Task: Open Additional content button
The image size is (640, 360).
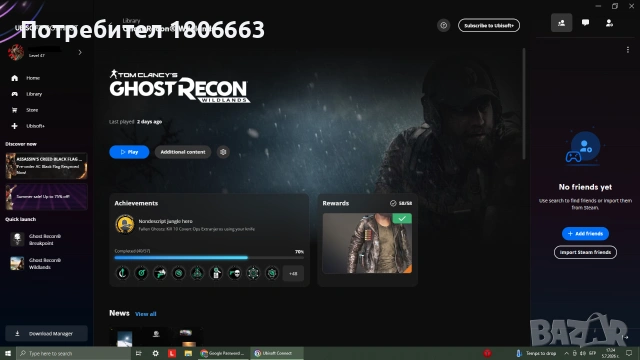Action: click(x=183, y=152)
